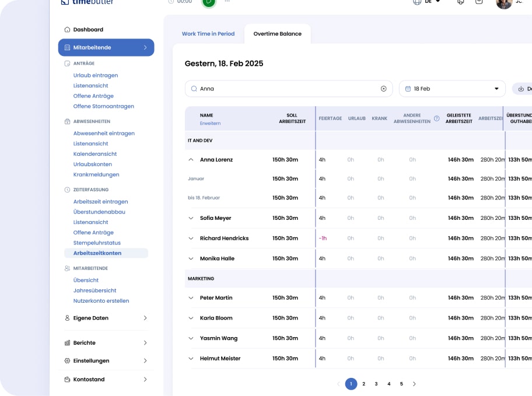Collapse the Mitarbeitende menu chevron
532x396 pixels.
pyautogui.click(x=145, y=47)
